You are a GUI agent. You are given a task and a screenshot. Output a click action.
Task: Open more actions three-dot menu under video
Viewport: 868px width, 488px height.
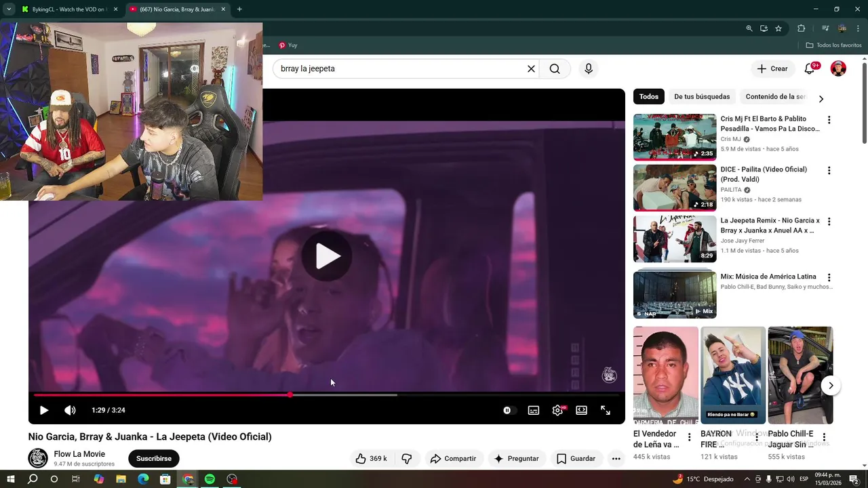[616, 458]
